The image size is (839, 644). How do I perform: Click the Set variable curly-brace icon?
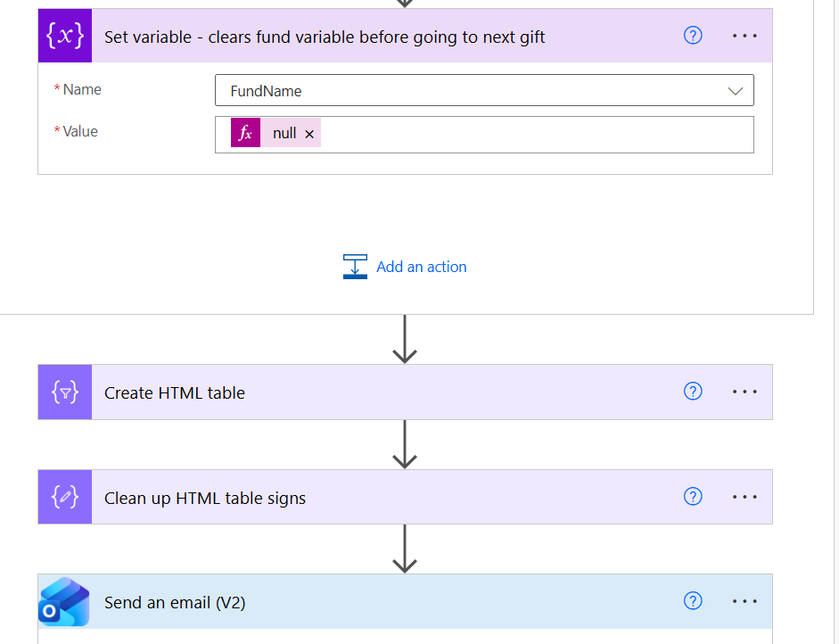pyautogui.click(x=65, y=36)
